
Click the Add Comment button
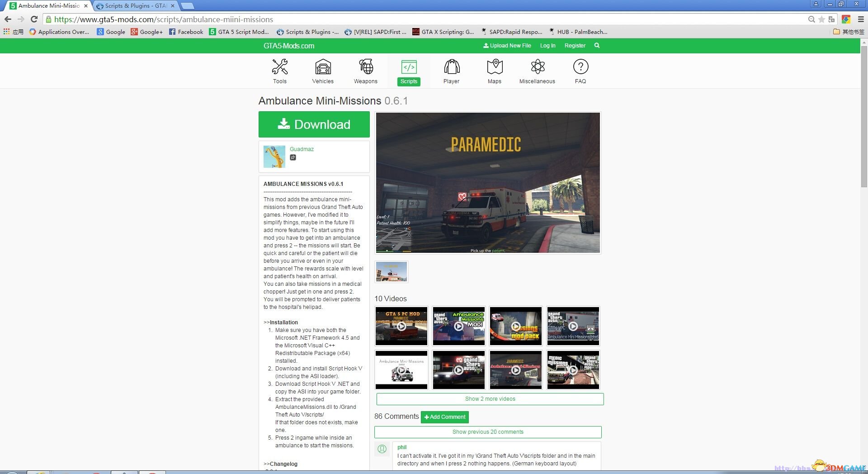pyautogui.click(x=445, y=417)
